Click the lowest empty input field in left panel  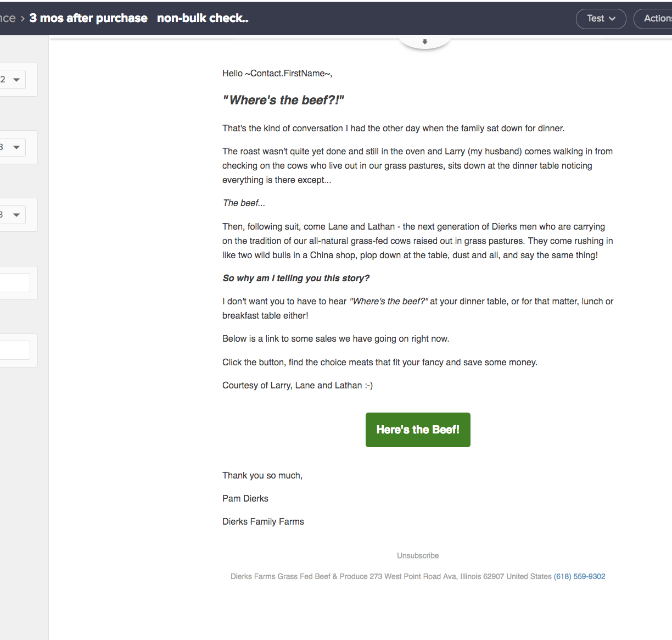coord(15,350)
